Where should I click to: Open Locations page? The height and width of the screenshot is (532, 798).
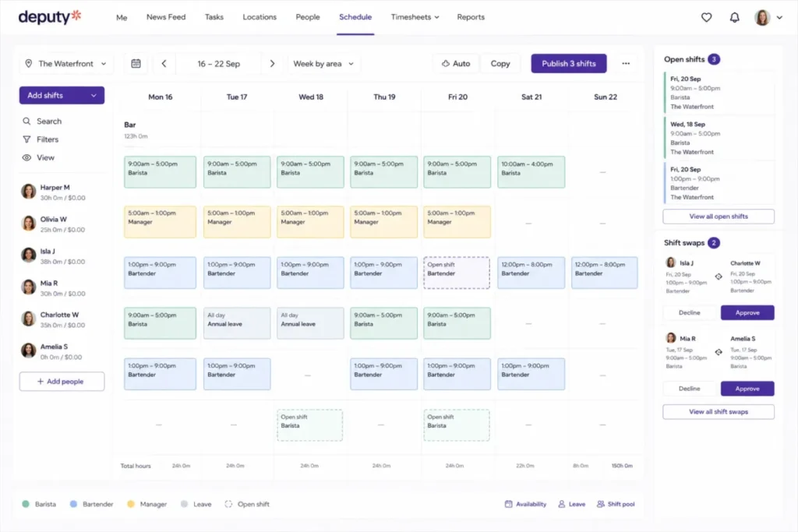coord(260,17)
